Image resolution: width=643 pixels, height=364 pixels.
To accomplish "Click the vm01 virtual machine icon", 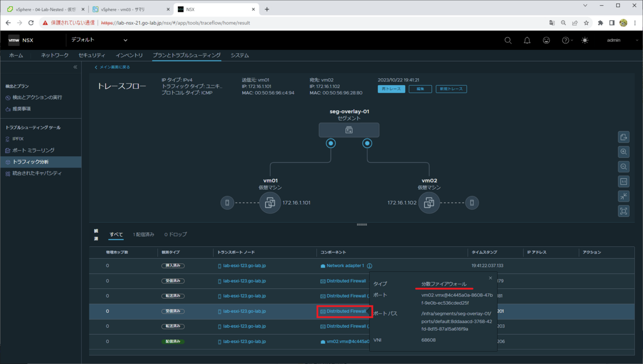I will [x=270, y=203].
